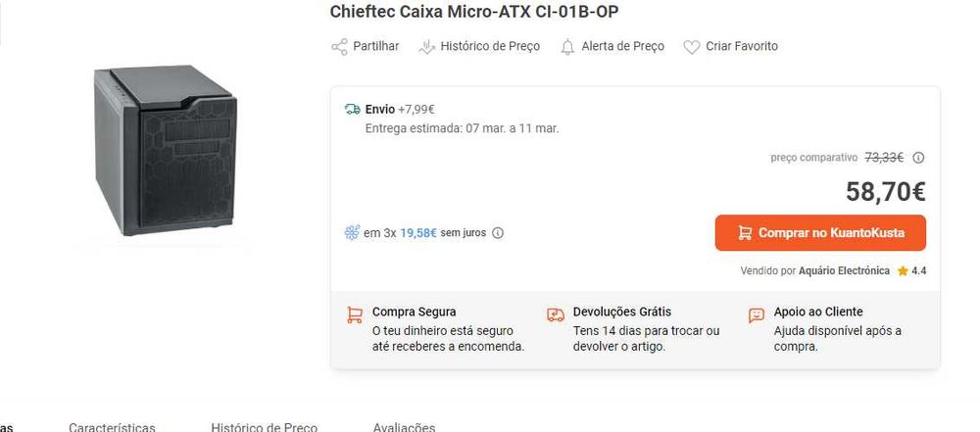Screen dimensions: 980x432
Task: Click the Partilhar share icon
Action: [340, 46]
